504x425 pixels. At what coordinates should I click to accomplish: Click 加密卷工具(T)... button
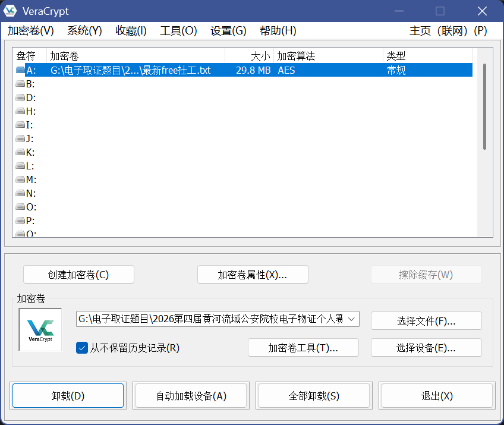coord(303,348)
